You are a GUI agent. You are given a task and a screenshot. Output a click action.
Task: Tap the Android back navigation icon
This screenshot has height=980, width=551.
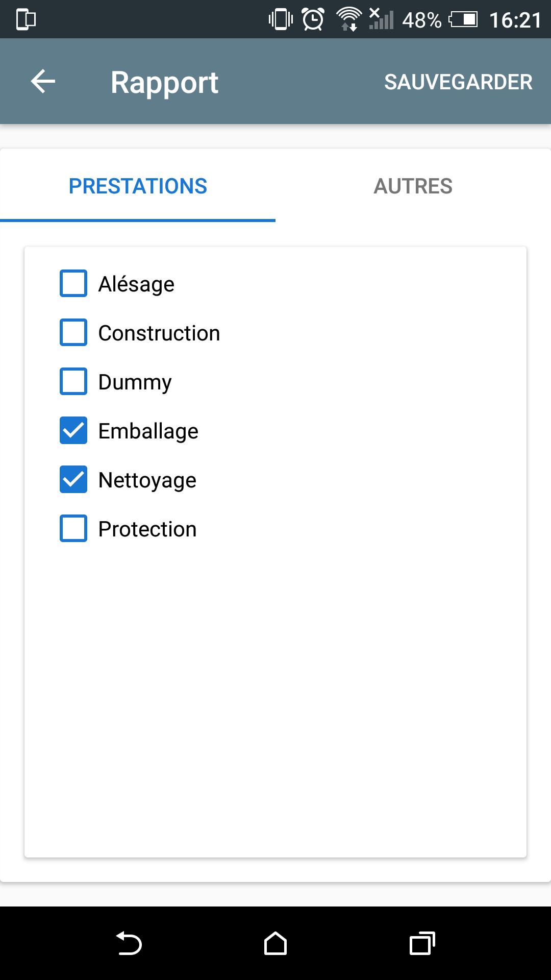tap(129, 943)
